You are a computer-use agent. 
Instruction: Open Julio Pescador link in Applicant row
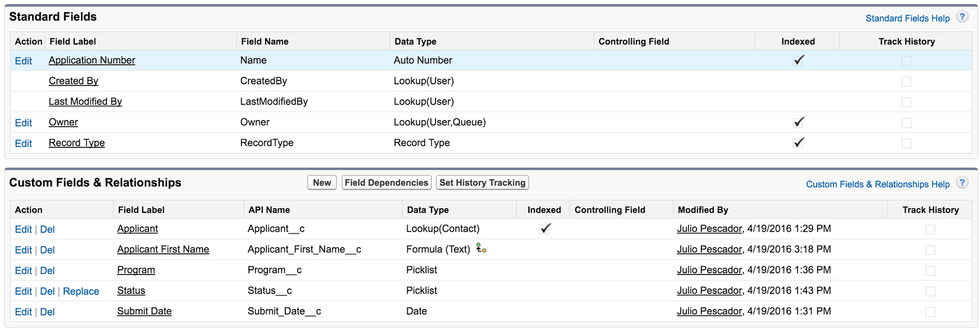(710, 229)
